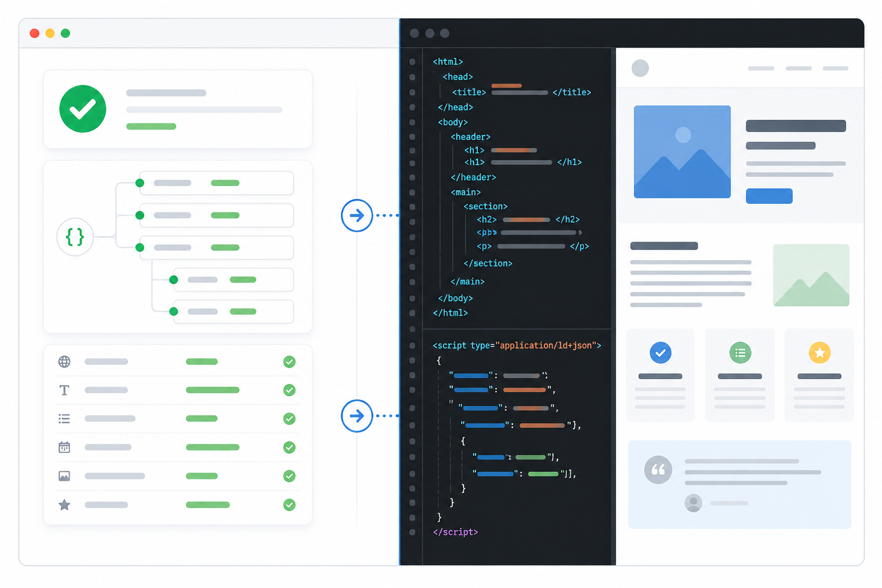Click the opening <header> tag
The image size is (882, 588).
[x=470, y=137]
